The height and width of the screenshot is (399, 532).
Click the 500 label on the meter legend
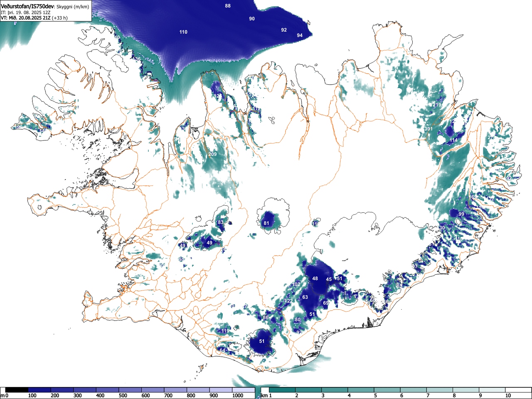(123, 396)
